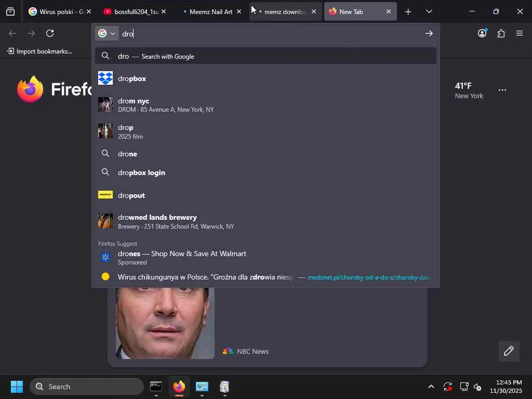Viewport: 532px width, 399px height.
Task: Open the Firefox account icon
Action: [x=482, y=33]
